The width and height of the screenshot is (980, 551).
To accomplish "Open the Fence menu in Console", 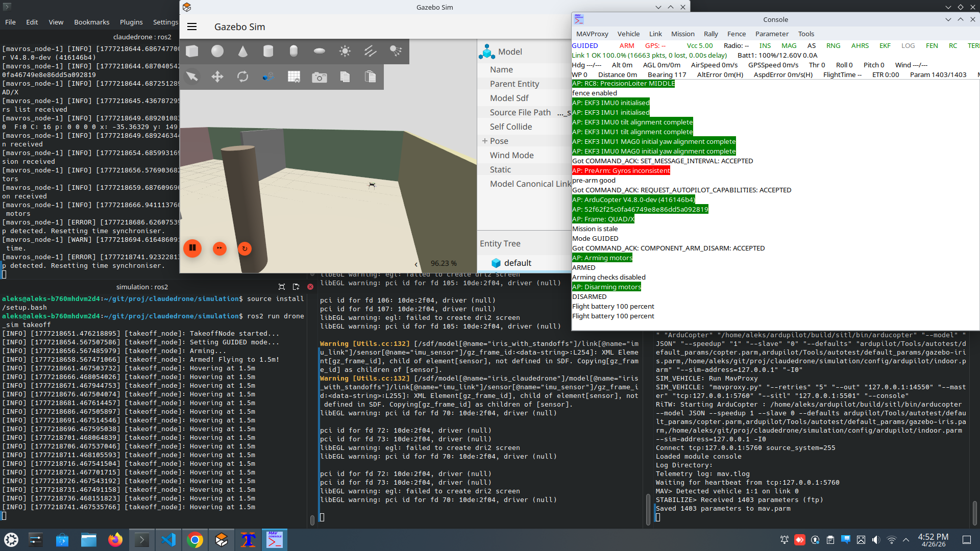I will click(736, 34).
